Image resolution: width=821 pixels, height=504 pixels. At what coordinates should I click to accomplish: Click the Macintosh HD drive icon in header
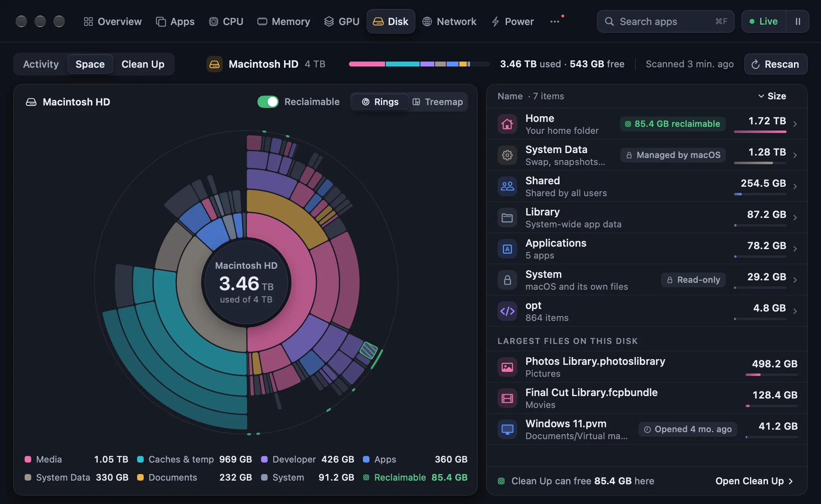pyautogui.click(x=214, y=64)
